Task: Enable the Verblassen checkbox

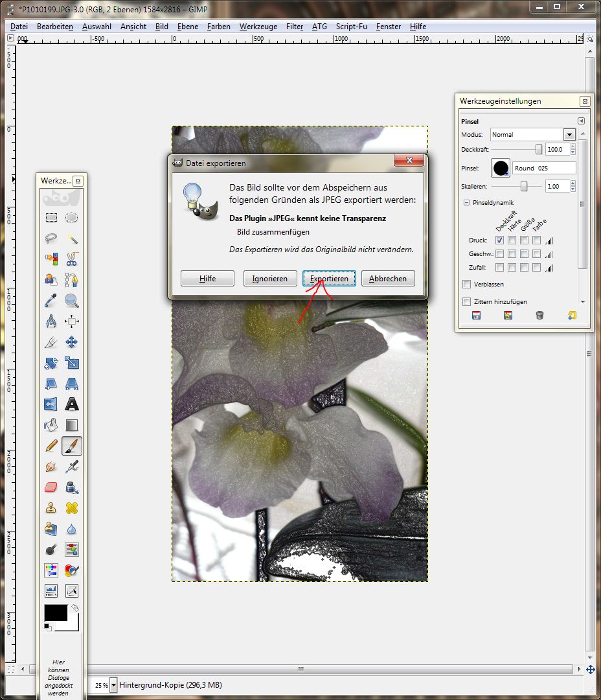Action: [467, 285]
